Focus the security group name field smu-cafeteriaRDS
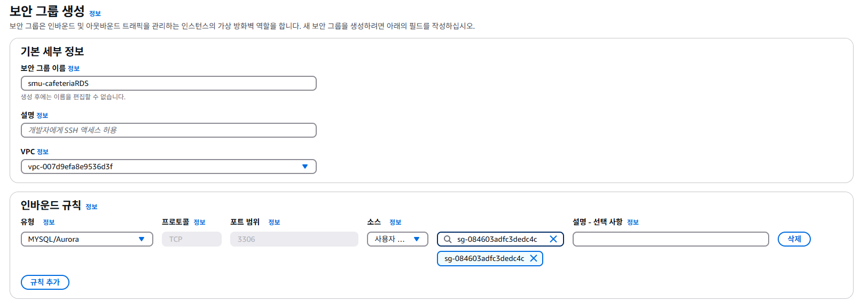 click(169, 83)
